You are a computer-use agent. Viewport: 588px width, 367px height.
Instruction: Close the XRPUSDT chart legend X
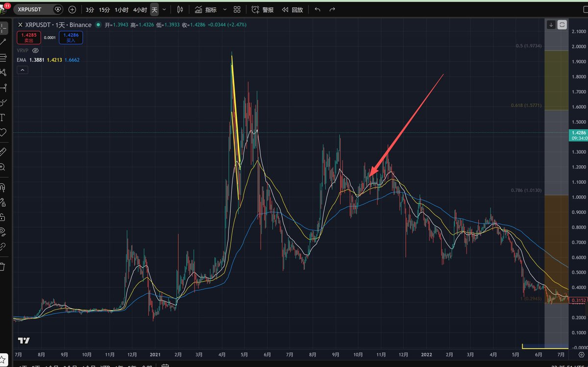[x=20, y=24]
